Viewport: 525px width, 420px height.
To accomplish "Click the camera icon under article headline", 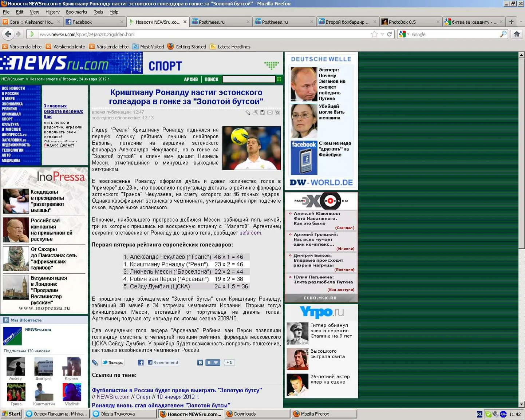I will pyautogui.click(x=277, y=112).
